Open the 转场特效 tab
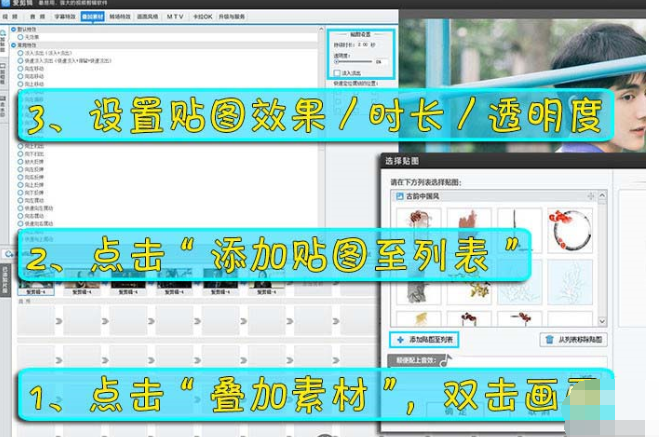 (119, 18)
